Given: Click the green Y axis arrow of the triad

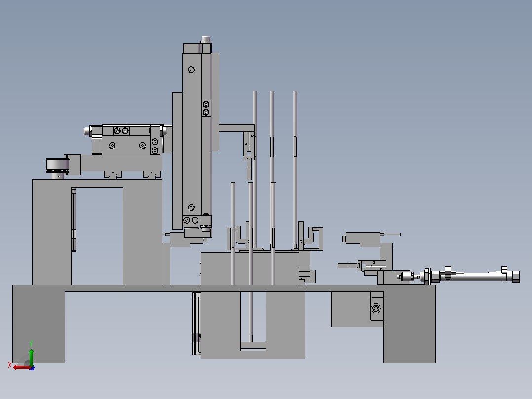Looking at the screenshot, I should 31,358.
